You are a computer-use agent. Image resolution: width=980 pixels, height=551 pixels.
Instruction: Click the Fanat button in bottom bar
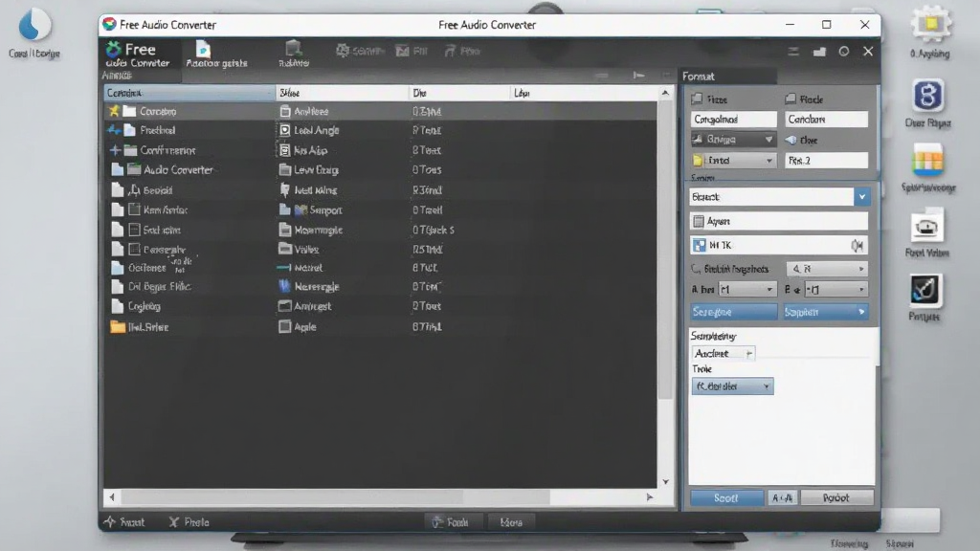124,521
